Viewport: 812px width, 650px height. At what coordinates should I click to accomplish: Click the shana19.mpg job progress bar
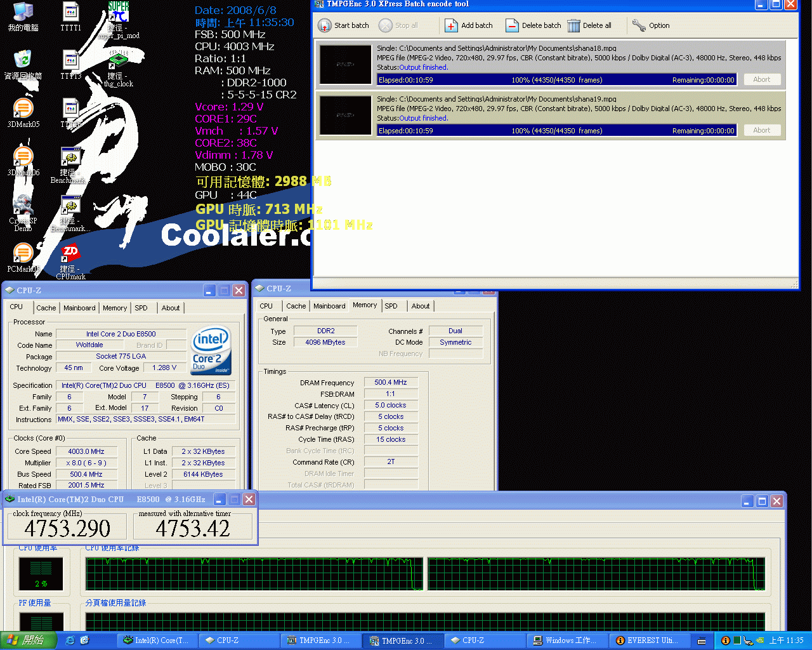tap(556, 131)
